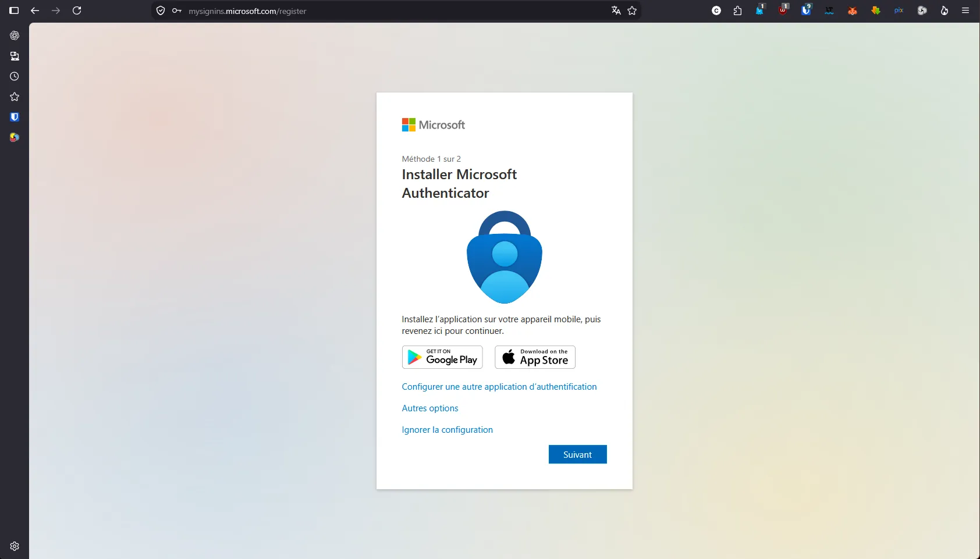Open Bitwarden in the sidebar
The width and height of the screenshot is (980, 559).
15,117
